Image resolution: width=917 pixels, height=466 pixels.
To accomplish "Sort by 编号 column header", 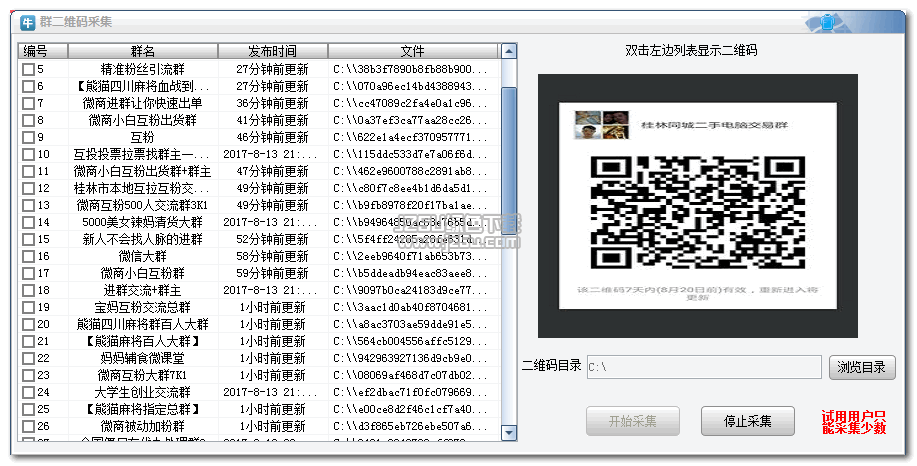I will (x=43, y=51).
